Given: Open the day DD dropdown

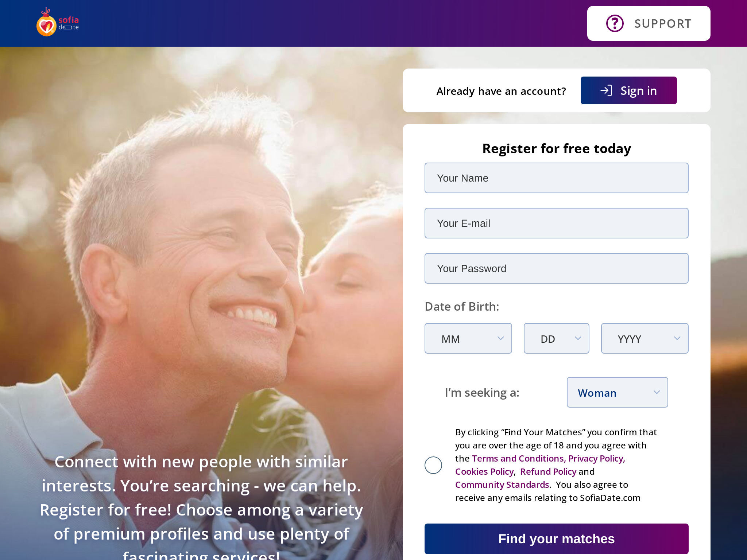Looking at the screenshot, I should (x=557, y=338).
